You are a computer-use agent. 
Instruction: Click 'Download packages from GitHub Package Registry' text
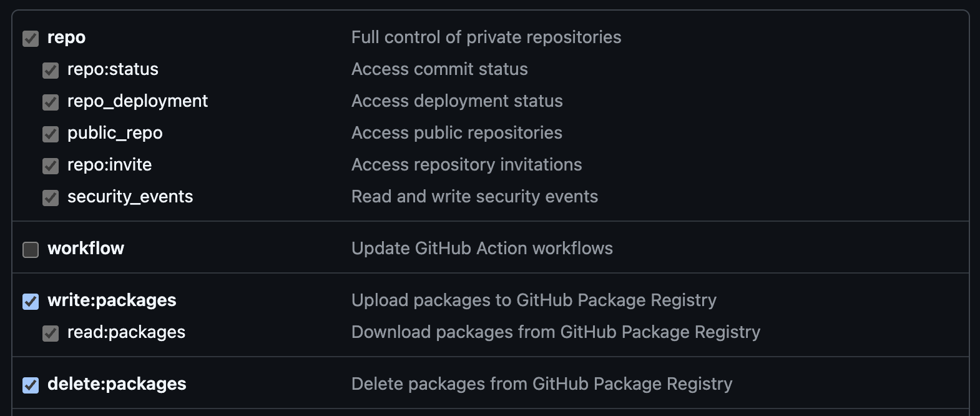[x=556, y=333]
